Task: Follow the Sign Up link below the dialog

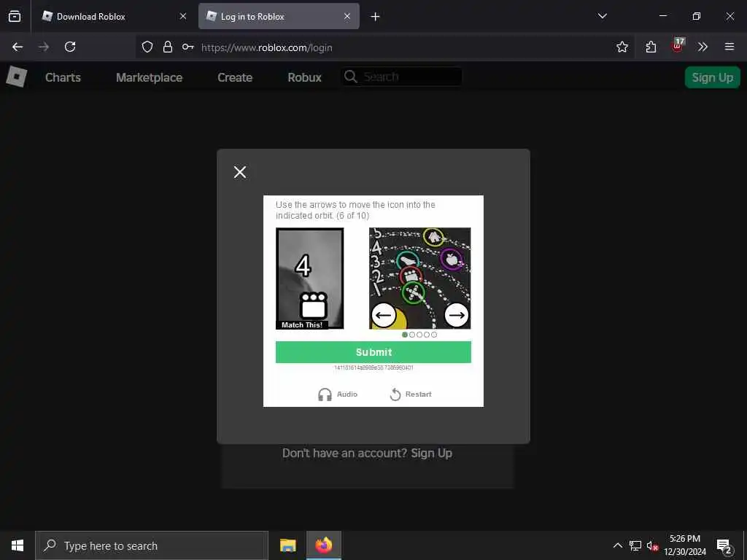Action: point(431,453)
